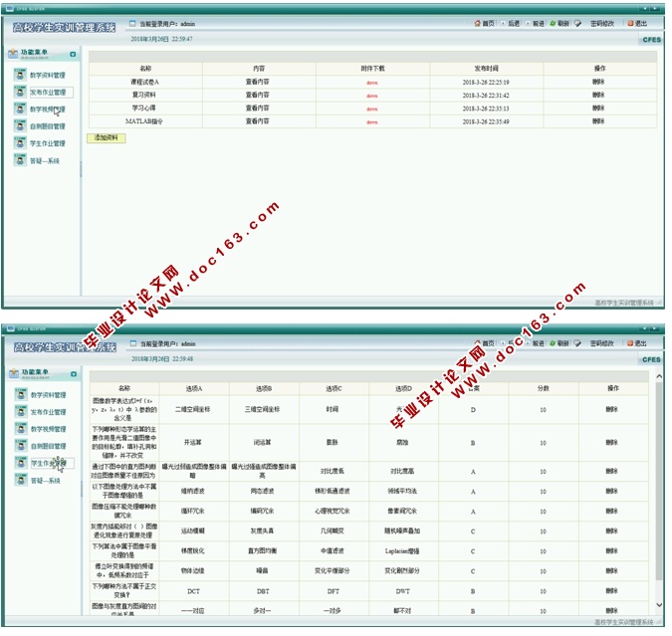
Task: Click 查看内容 link for 复习资料
Action: [257, 95]
